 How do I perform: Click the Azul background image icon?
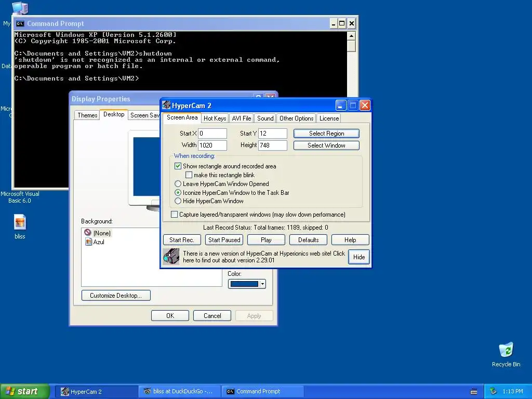tap(88, 242)
